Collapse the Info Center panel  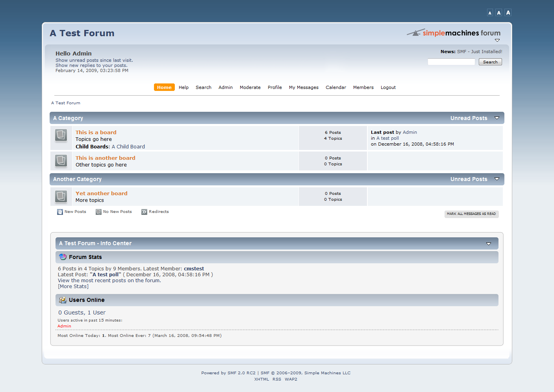[489, 243]
